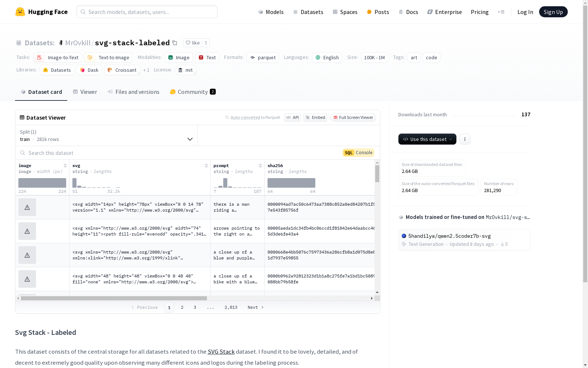Click the 100K - 1M size tag

click(x=374, y=57)
